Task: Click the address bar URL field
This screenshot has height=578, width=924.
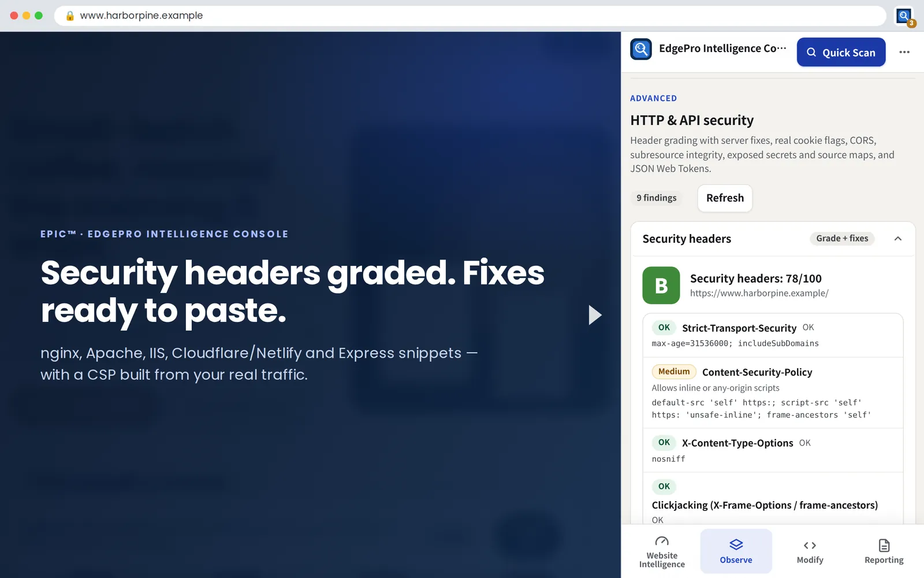Action: click(x=470, y=16)
